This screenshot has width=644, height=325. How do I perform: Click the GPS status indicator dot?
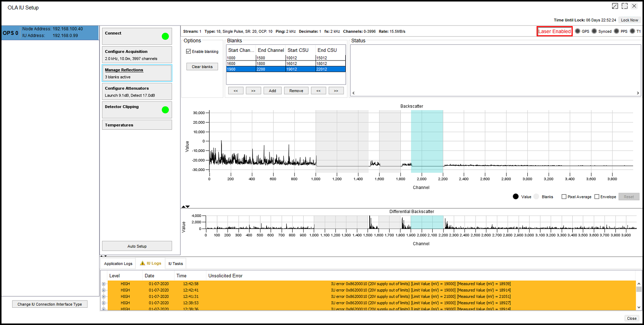coord(578,31)
